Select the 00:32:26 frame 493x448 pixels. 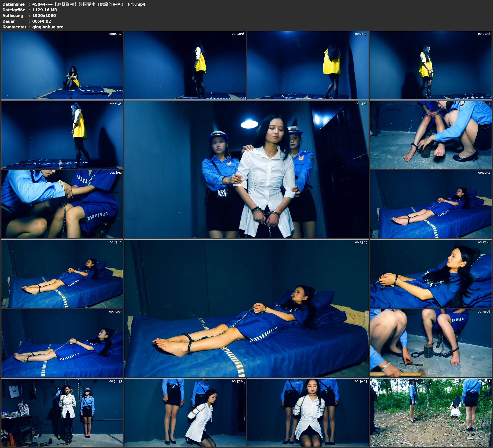[431, 343]
